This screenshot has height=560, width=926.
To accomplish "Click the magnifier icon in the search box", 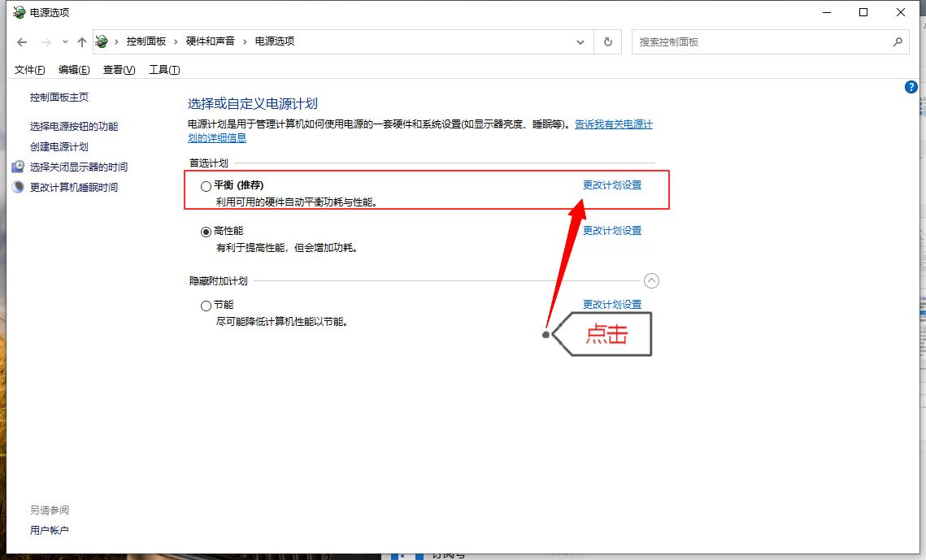I will click(898, 41).
